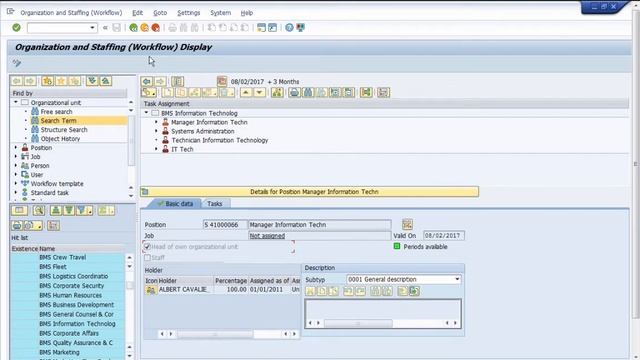Screen dimensions: 640x360
Task: Open the command field dropdown
Action: (x=92, y=28)
